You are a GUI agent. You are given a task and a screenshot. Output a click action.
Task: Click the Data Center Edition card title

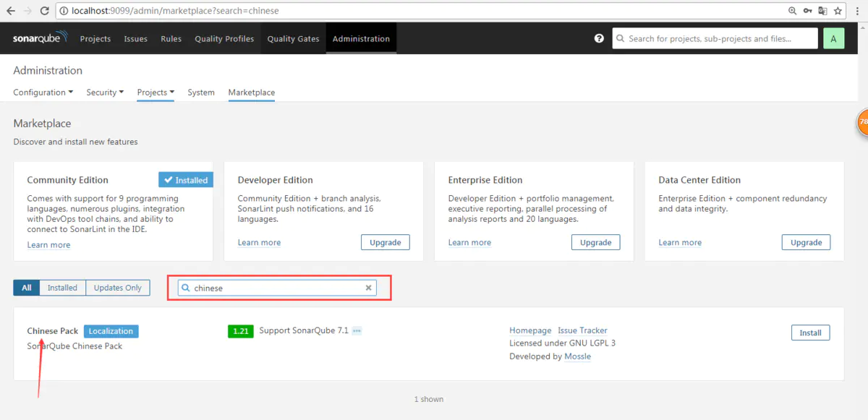click(x=699, y=180)
